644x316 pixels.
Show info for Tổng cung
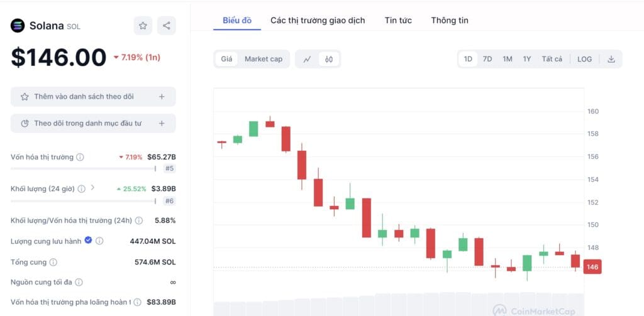[x=53, y=262]
